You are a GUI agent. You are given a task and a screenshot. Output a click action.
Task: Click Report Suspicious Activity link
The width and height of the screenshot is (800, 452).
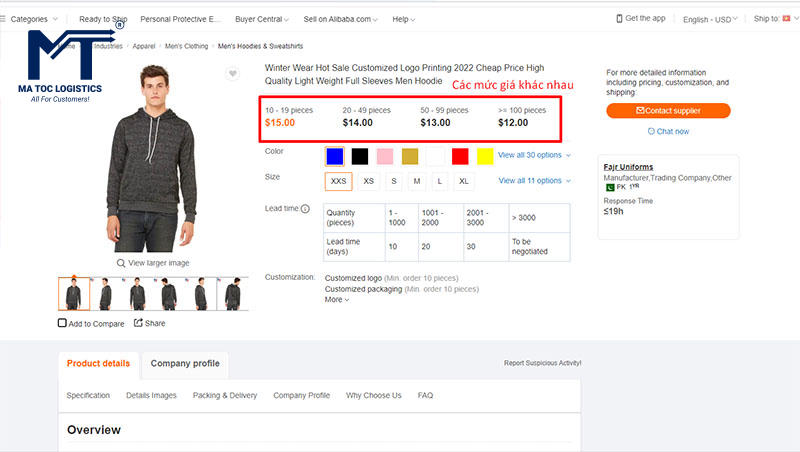click(x=542, y=363)
